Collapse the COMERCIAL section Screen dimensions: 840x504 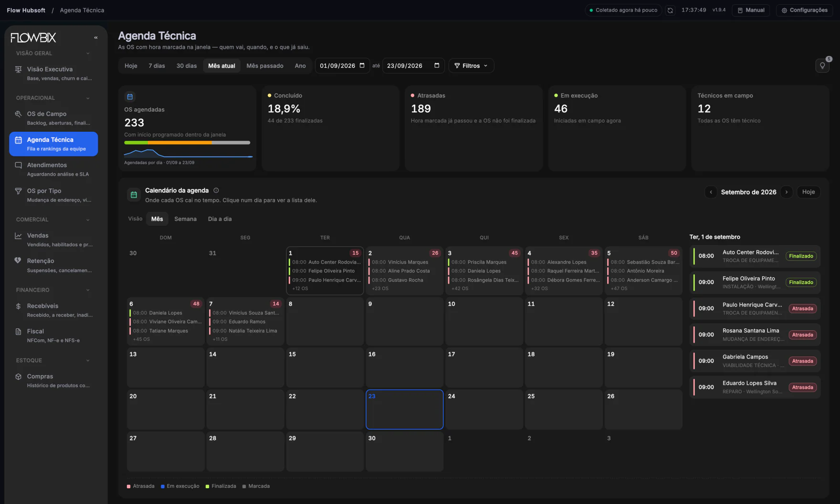coord(88,220)
